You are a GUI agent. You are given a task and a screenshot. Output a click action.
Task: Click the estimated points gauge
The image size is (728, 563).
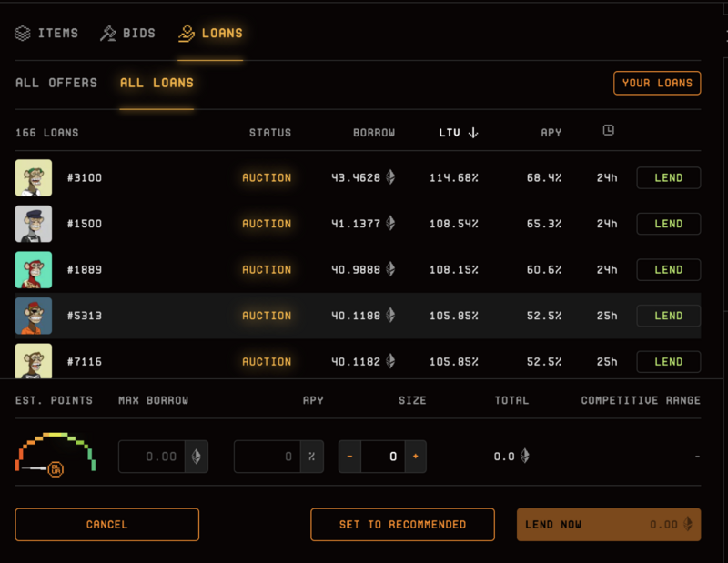[x=55, y=453]
